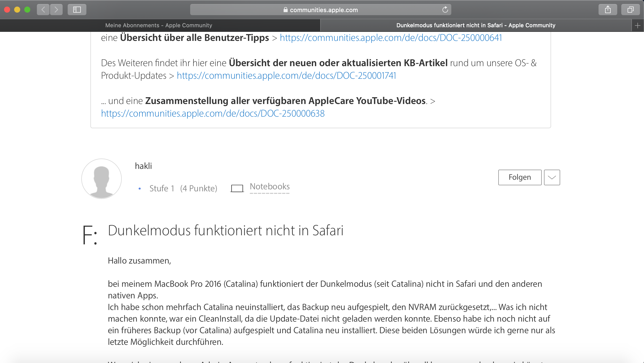The image size is (644, 363).
Task: Toggle the Safari sidebar button
Action: click(x=77, y=10)
